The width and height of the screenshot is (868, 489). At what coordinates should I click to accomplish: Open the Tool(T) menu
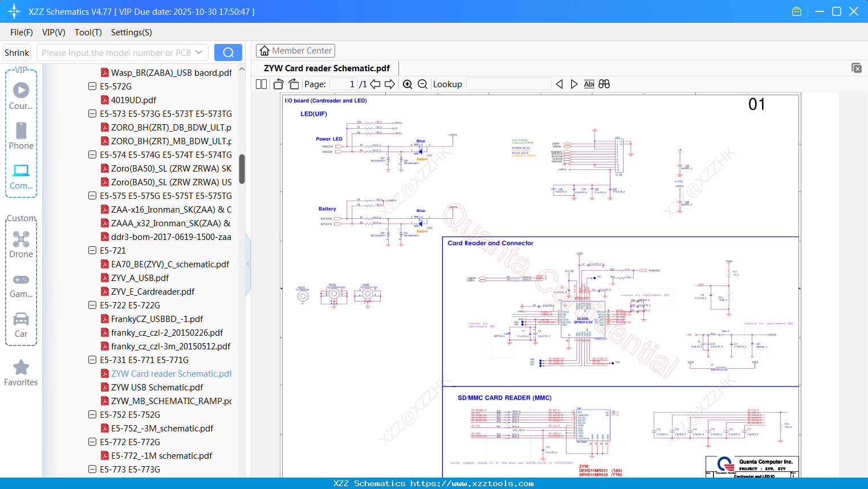pos(88,32)
